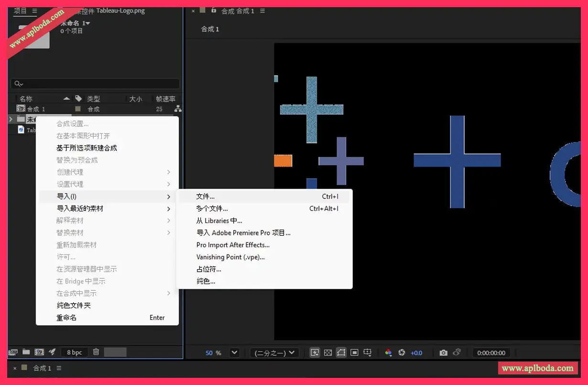Sort by 名称 using the column arrow
The image size is (588, 385).
[x=66, y=99]
